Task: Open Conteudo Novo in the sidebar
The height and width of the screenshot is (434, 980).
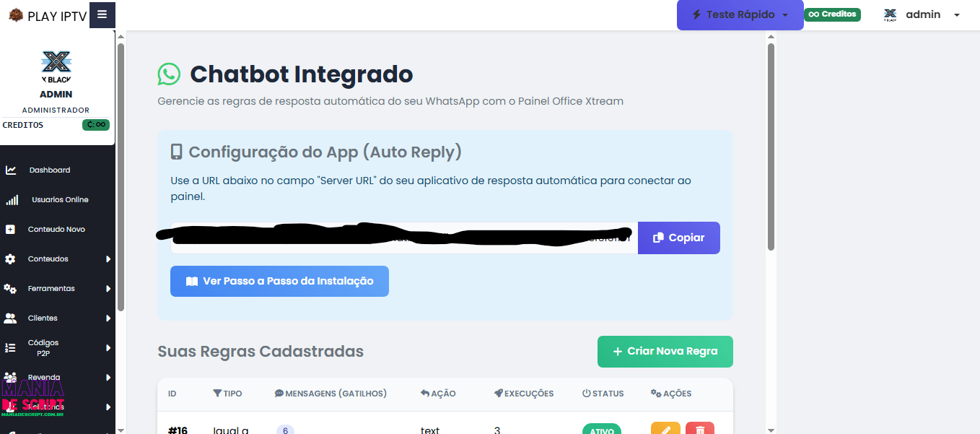Action: [56, 230]
